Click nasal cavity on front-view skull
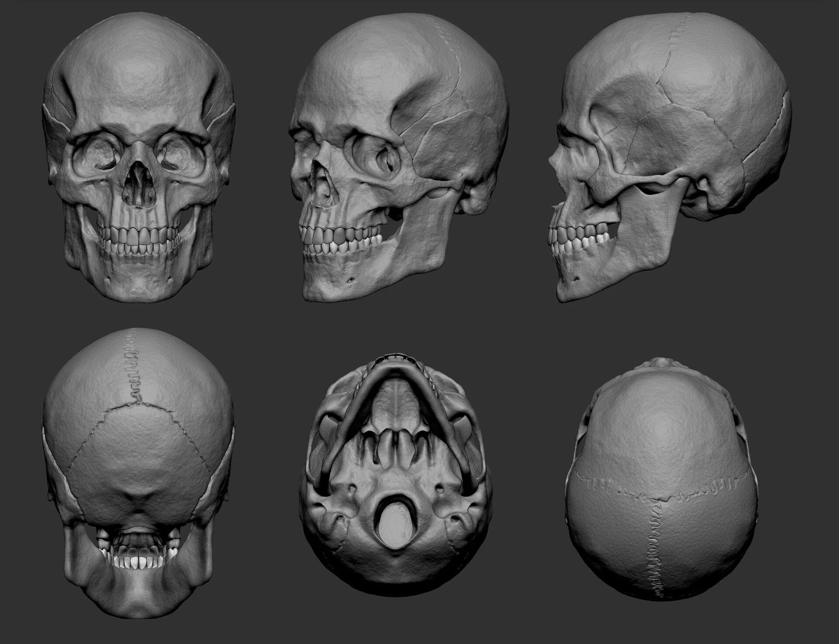 138,184
